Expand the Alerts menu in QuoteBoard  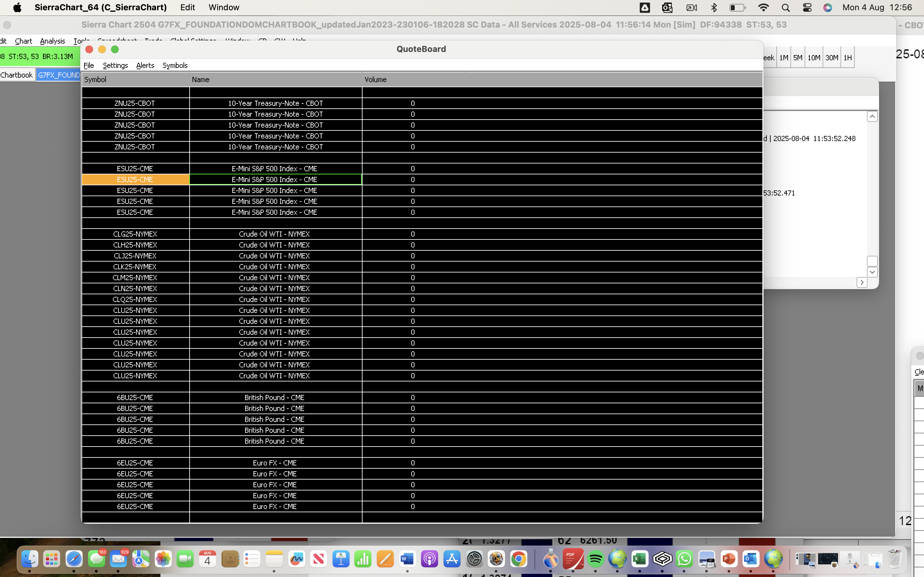coord(145,65)
